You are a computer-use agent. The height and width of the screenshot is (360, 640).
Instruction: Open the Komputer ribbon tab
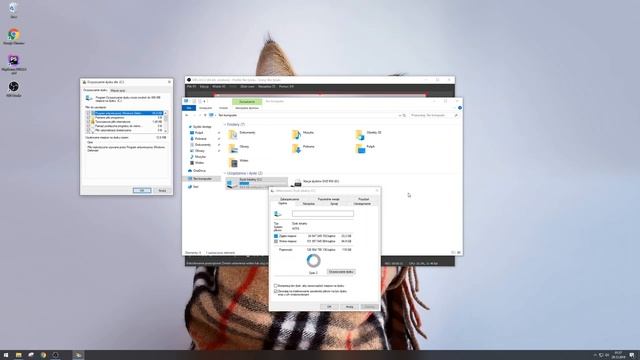(205, 108)
